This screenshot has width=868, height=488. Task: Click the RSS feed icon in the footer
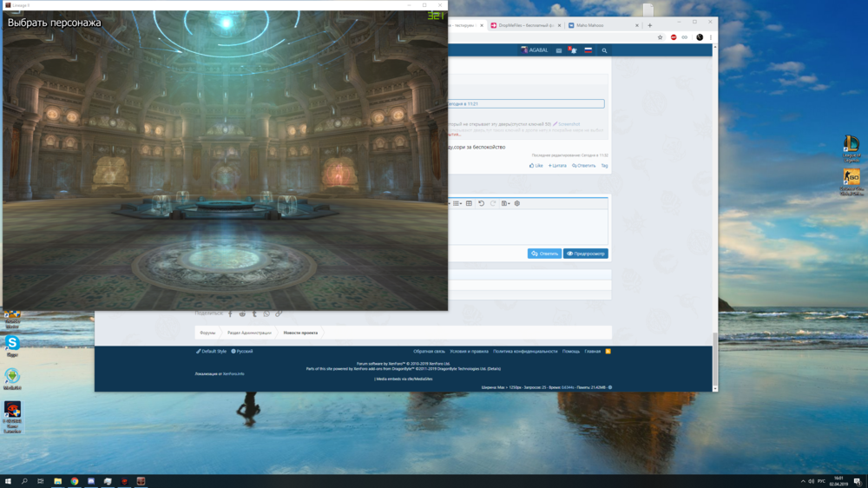[608, 352]
